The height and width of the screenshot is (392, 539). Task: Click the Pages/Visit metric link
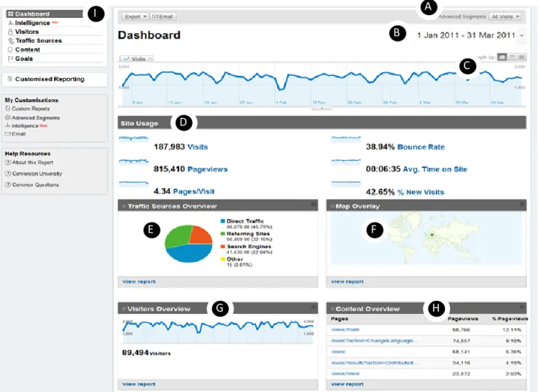(193, 191)
